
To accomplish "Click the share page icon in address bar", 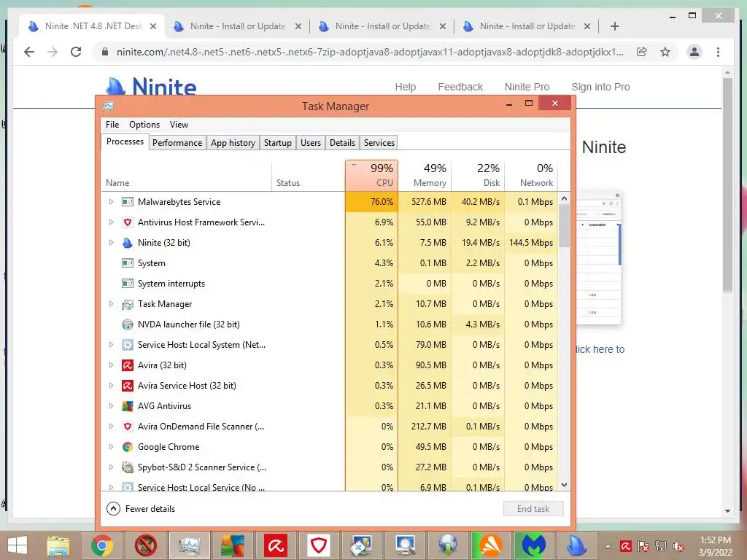I will [x=642, y=52].
